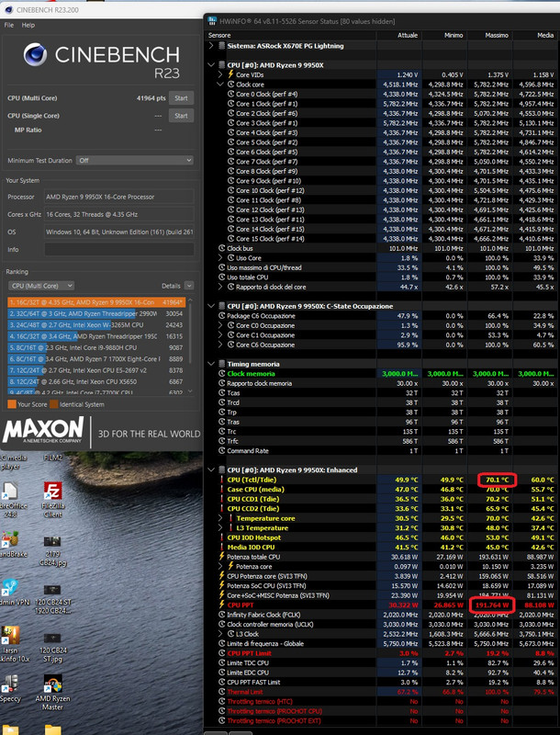Select the FILM2 desktop icon
This screenshot has height=735, width=560.
click(x=52, y=458)
